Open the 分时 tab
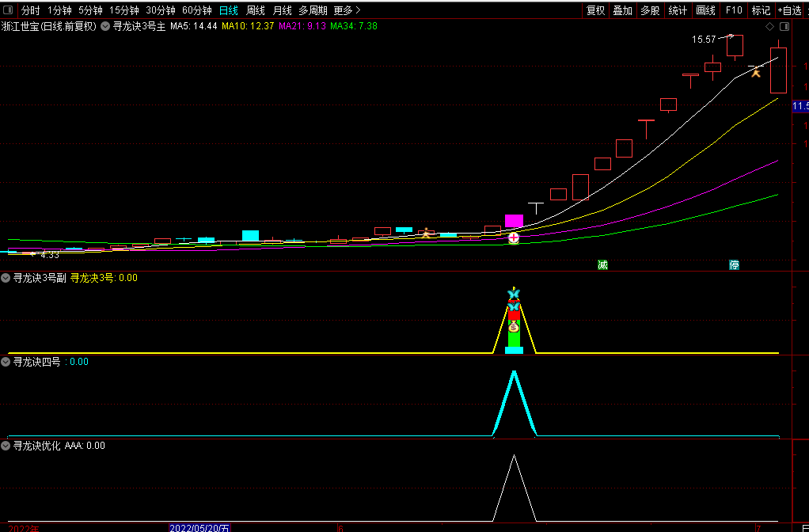 tap(30, 10)
